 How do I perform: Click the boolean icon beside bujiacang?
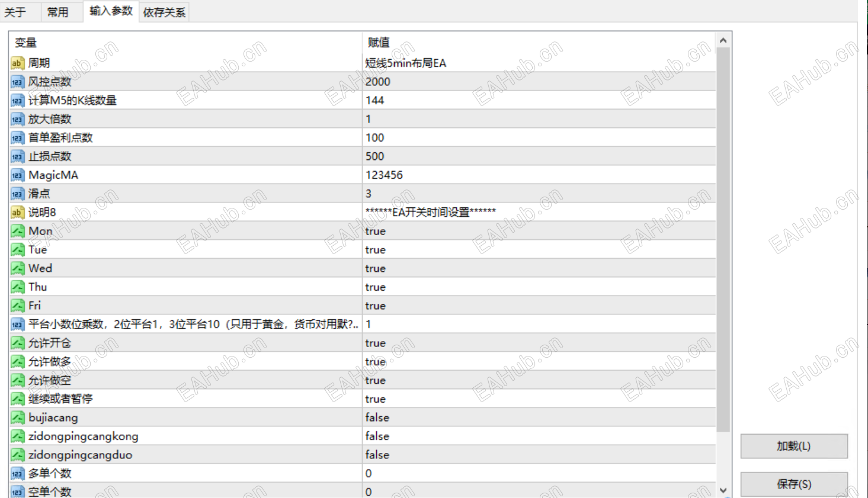[17, 417]
